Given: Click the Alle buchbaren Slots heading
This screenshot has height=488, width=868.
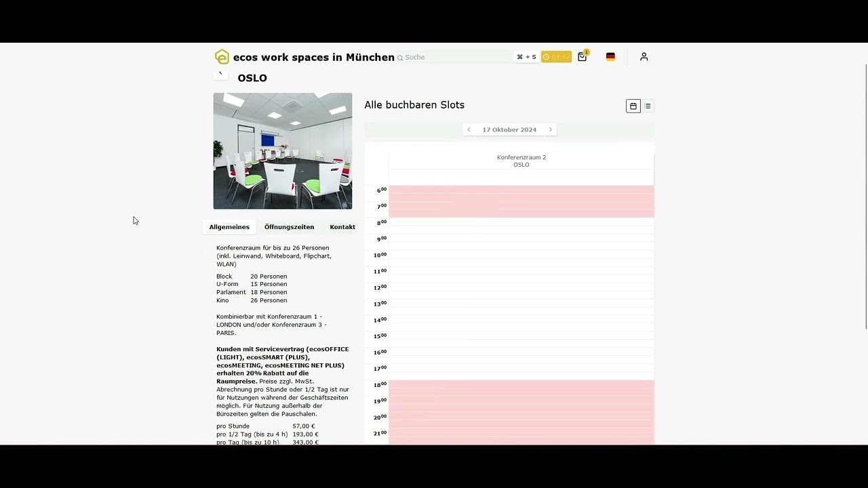Looking at the screenshot, I should pos(414,105).
